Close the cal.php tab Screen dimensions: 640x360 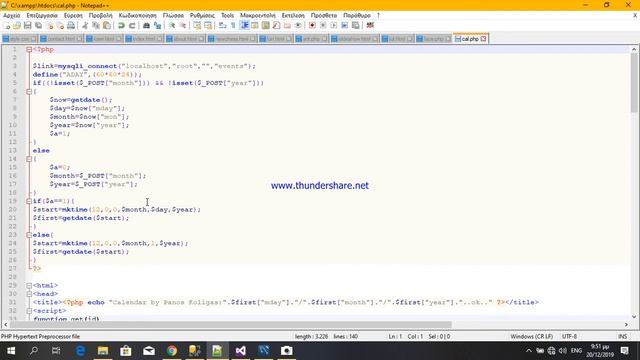[x=484, y=39]
